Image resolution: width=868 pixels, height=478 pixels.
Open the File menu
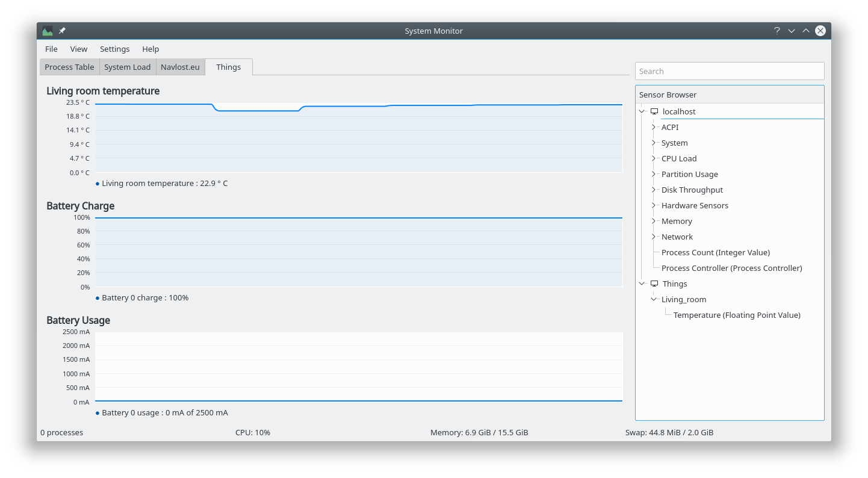(x=51, y=49)
